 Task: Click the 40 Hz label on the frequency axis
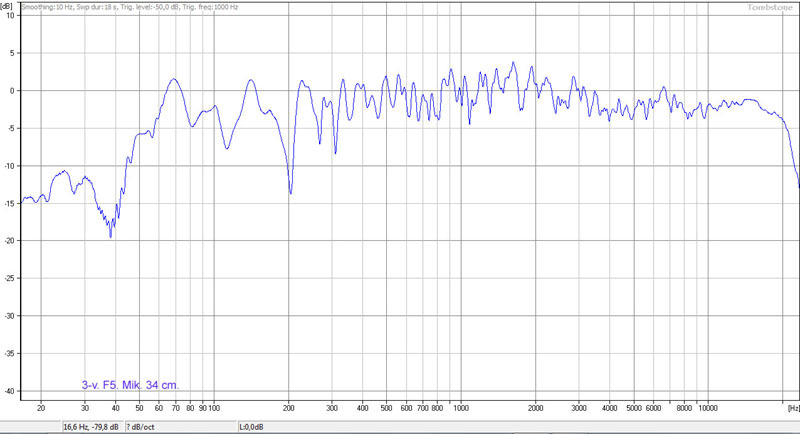(115, 408)
